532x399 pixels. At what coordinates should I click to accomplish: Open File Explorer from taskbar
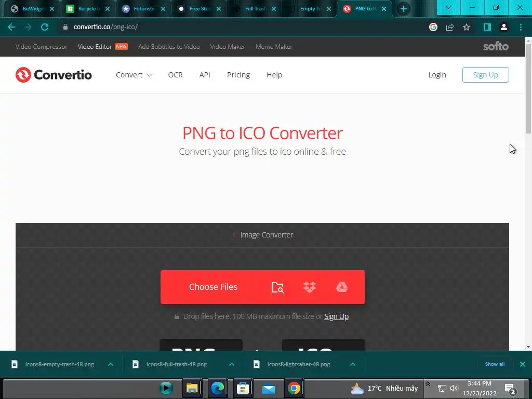point(192,388)
